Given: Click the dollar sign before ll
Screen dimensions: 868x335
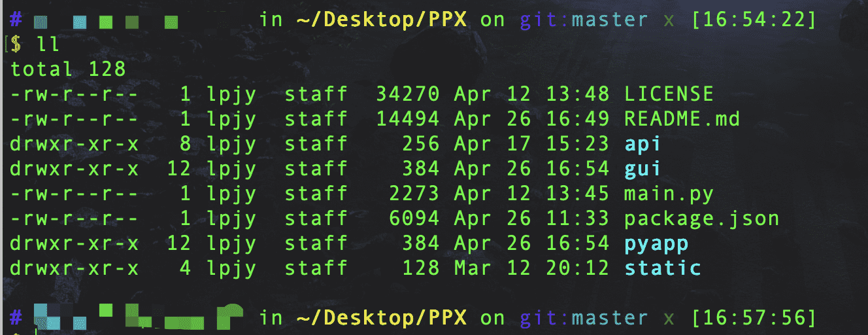Looking at the screenshot, I should pos(16,44).
